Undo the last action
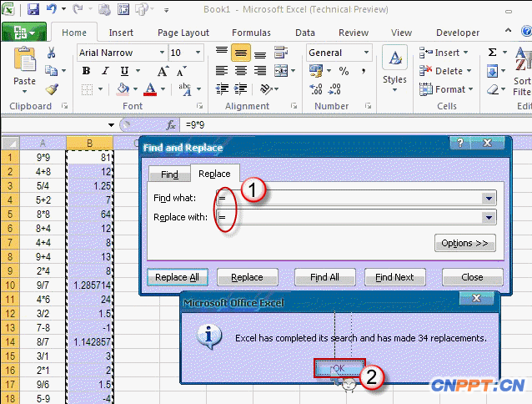 (51, 8)
